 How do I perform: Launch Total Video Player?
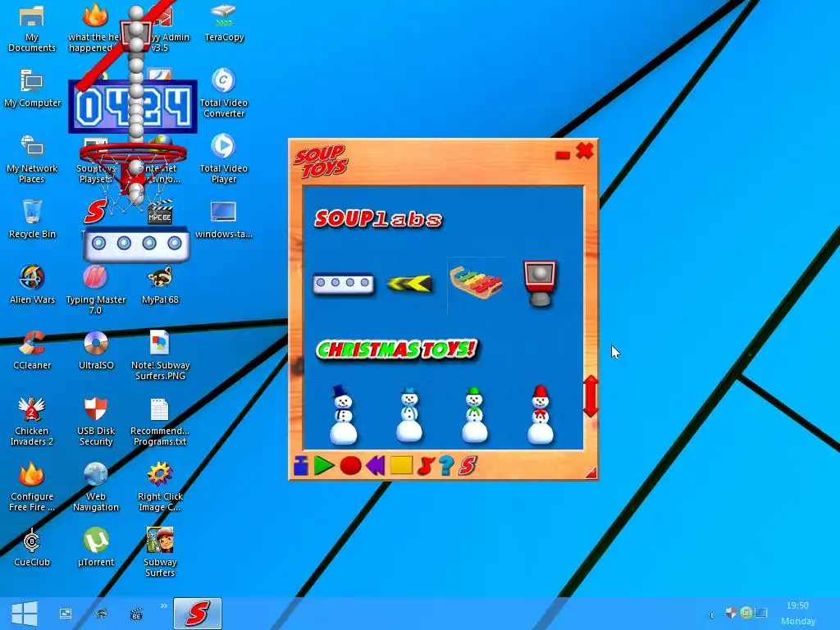pos(223,159)
